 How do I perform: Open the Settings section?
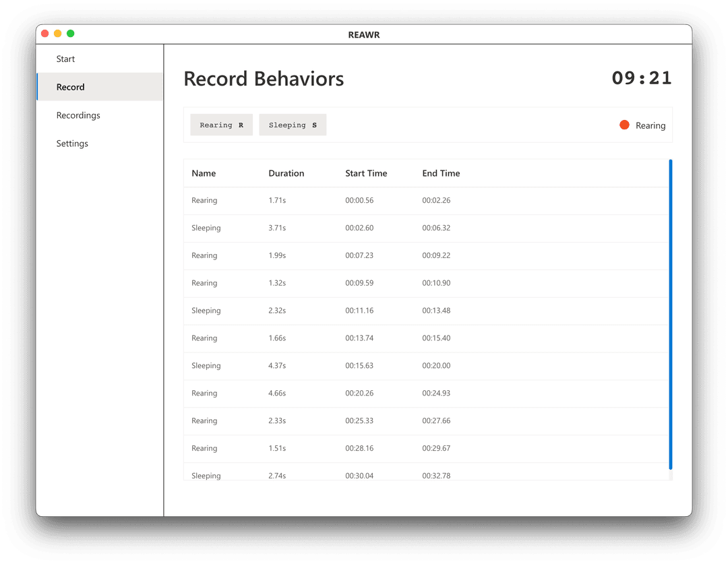[x=72, y=143]
